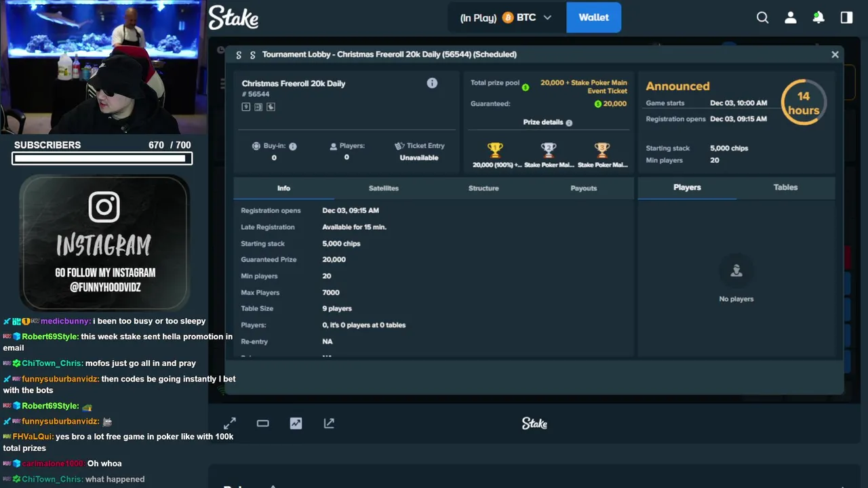Toggle the sidebar panel icon in the header
This screenshot has height=488, width=868.
(846, 18)
